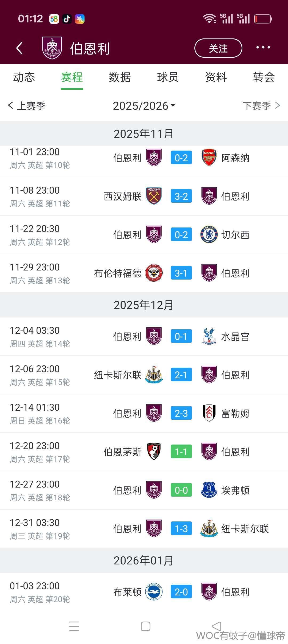This screenshot has height=644, width=288.
Task: Tap the Burnley club crest in header
Action: point(52,48)
